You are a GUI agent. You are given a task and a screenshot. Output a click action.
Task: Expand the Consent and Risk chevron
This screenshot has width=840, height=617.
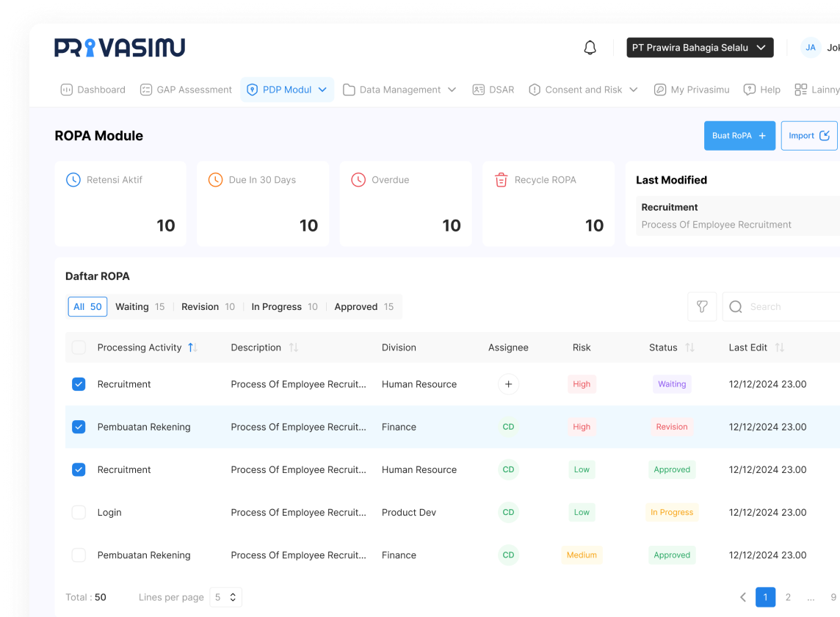(633, 90)
